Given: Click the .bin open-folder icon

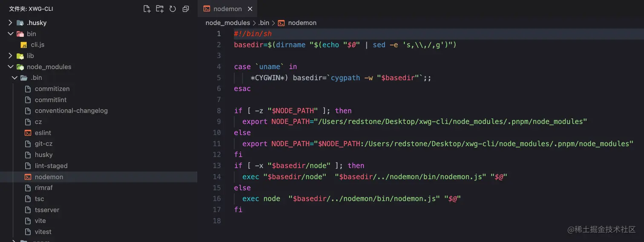Looking at the screenshot, I should pos(24,78).
